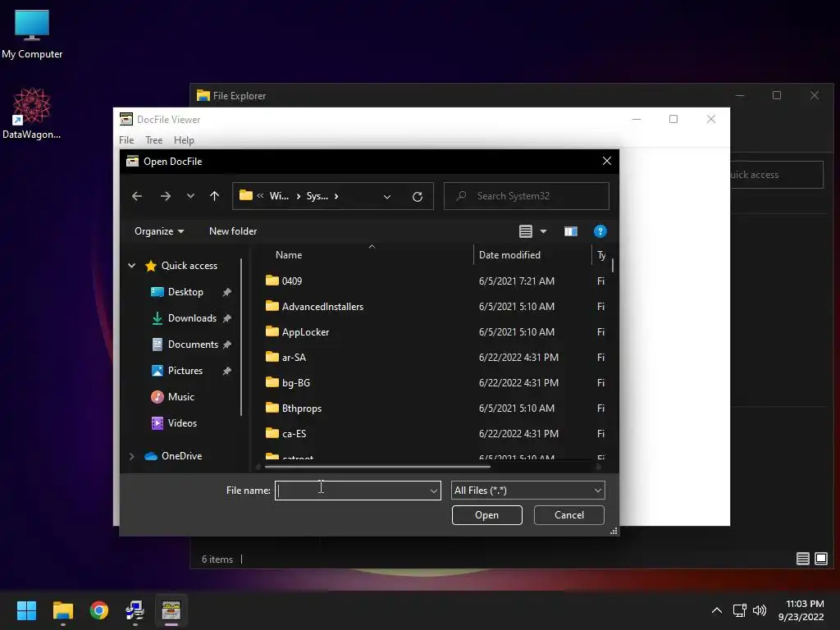Sort files by Name column

[x=289, y=255]
